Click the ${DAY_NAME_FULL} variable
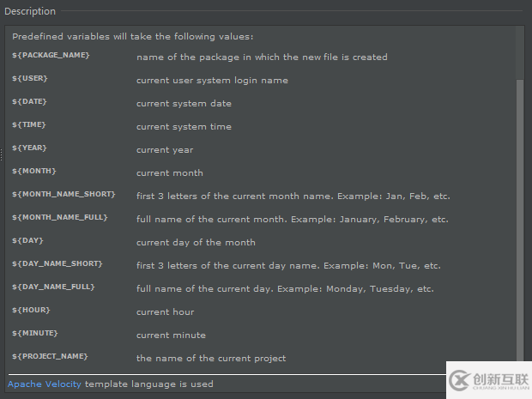Screen dimensions: 532x399 tap(53, 287)
